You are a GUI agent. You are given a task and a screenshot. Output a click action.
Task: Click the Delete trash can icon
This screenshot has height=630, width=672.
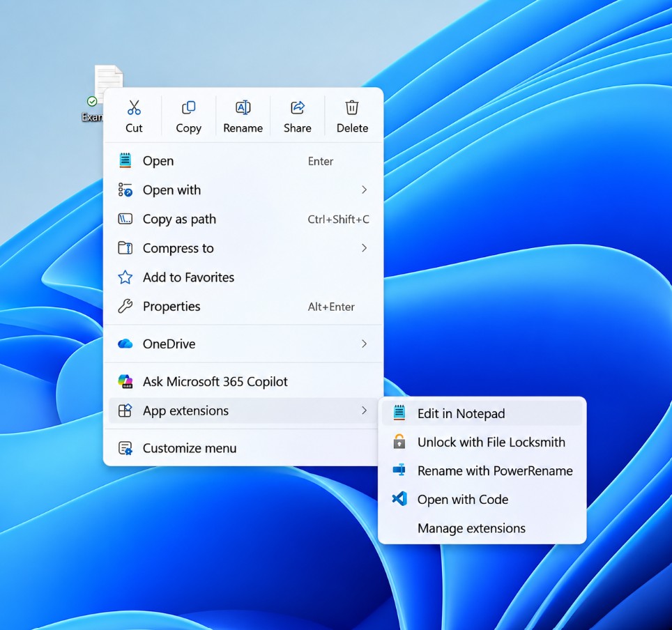coord(352,107)
